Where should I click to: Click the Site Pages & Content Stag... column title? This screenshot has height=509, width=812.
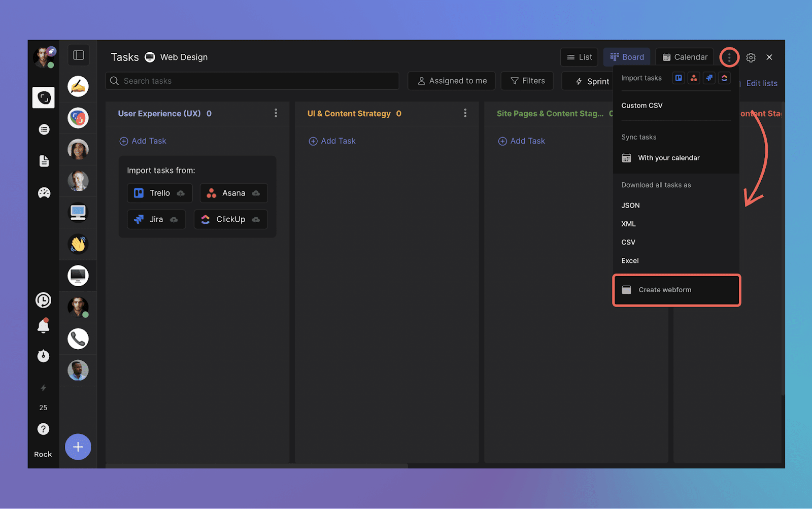[550, 114]
